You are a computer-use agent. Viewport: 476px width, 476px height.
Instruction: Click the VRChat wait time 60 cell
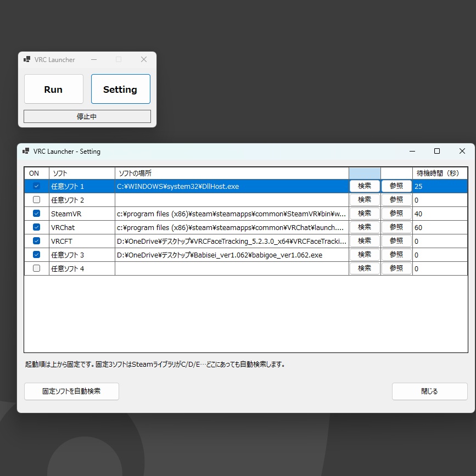click(x=440, y=227)
